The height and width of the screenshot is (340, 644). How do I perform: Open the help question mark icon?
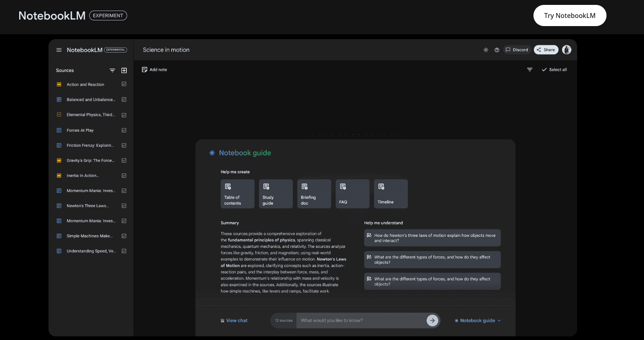(497, 50)
